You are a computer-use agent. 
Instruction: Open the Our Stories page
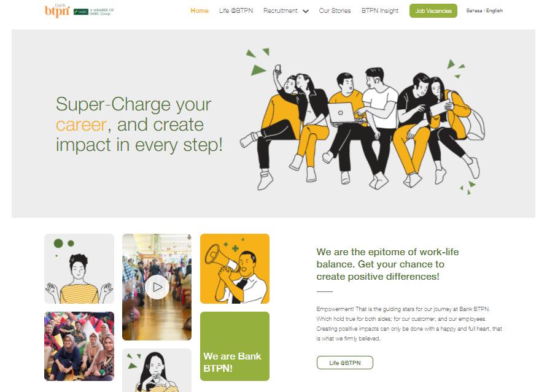point(335,11)
